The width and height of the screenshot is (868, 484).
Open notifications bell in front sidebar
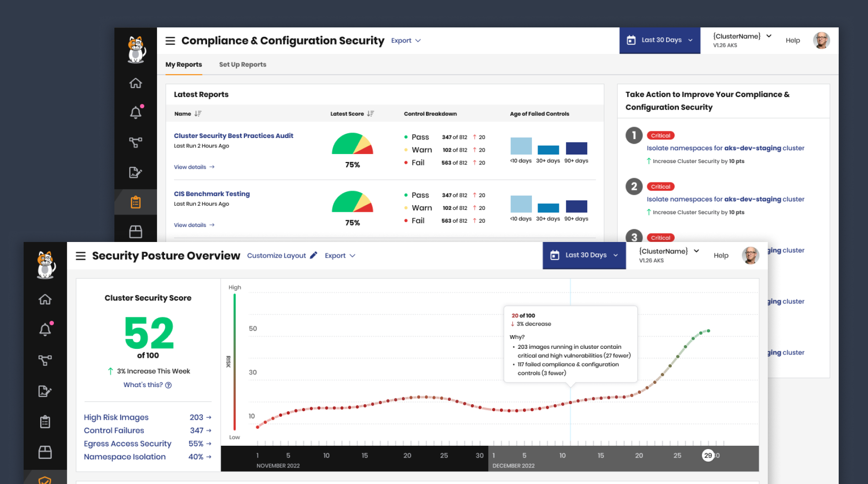[45, 329]
